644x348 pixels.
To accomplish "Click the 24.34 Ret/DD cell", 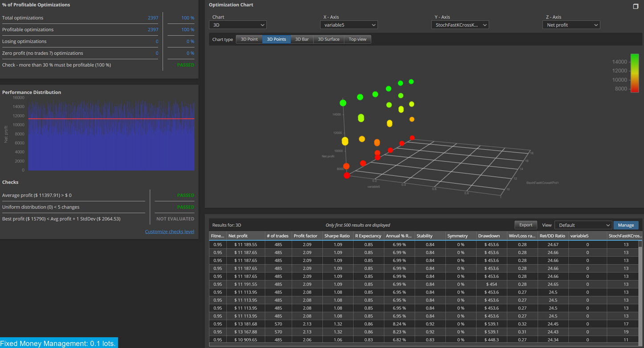I will pos(553,340).
